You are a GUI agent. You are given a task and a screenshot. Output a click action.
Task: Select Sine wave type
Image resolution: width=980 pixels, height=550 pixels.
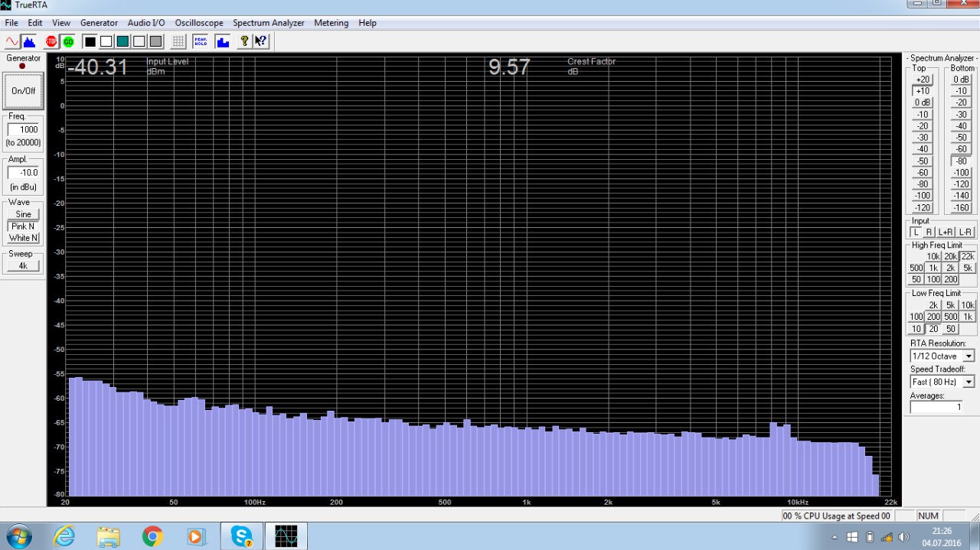23,214
